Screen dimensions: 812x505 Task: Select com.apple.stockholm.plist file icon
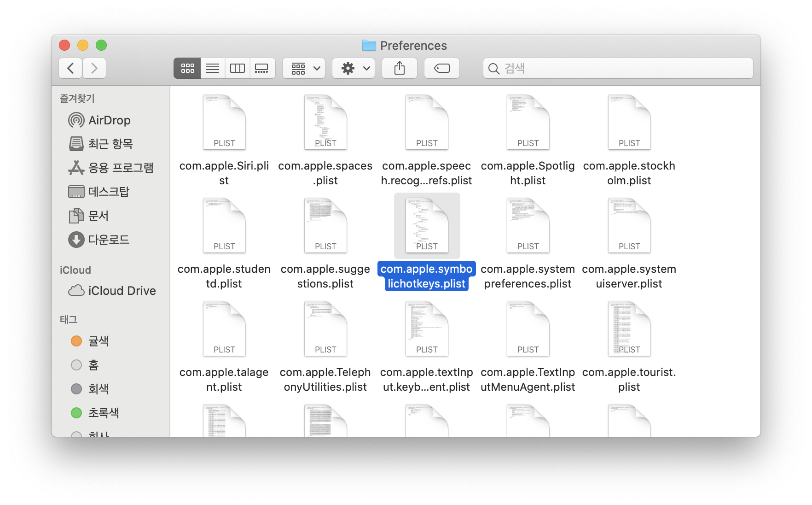pyautogui.click(x=629, y=122)
